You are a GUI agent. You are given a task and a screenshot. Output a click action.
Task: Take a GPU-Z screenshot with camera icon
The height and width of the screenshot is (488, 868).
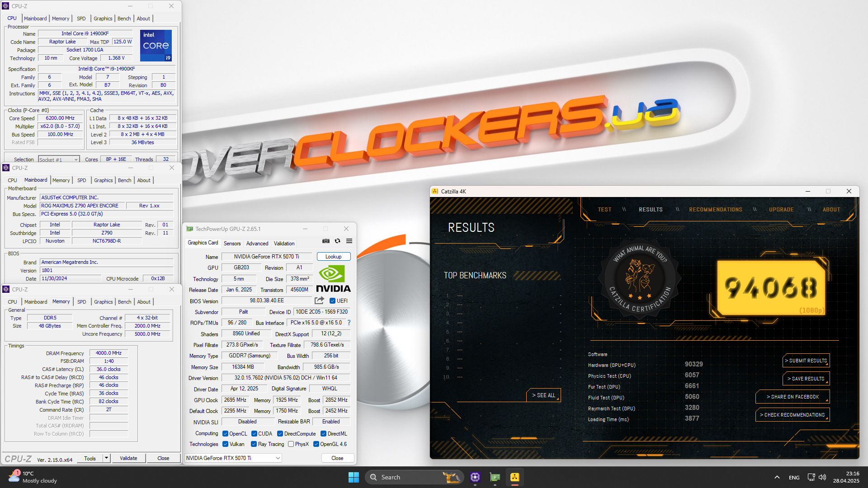(326, 241)
